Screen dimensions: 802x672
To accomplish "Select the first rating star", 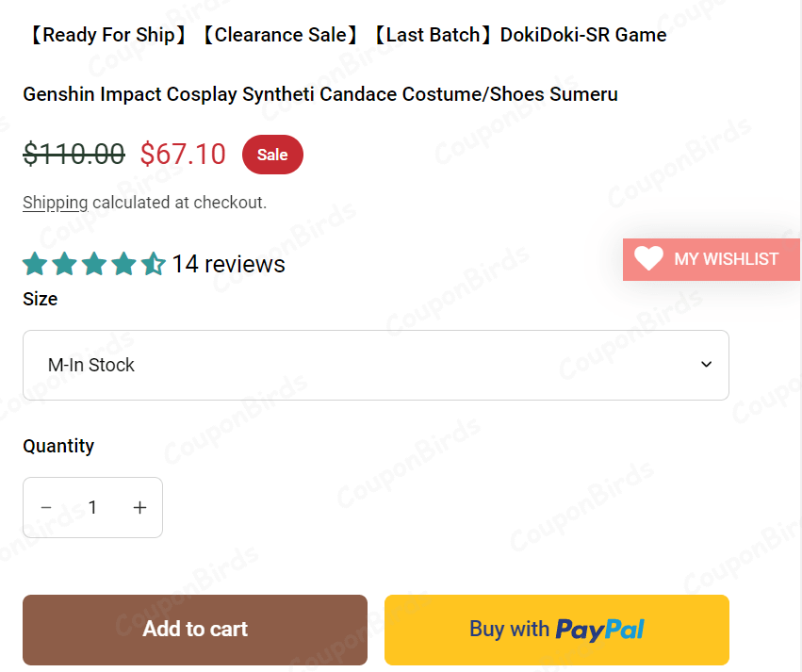I will click(x=34, y=264).
